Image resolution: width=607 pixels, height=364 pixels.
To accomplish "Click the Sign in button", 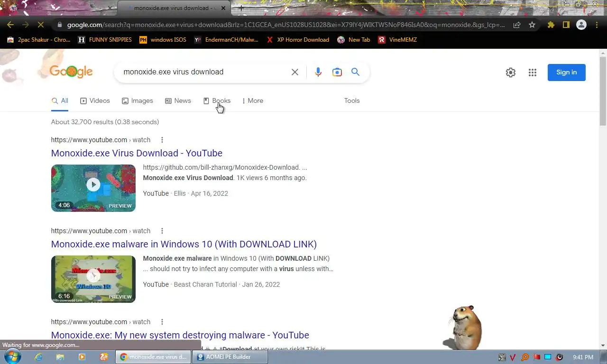I will coord(566,73).
